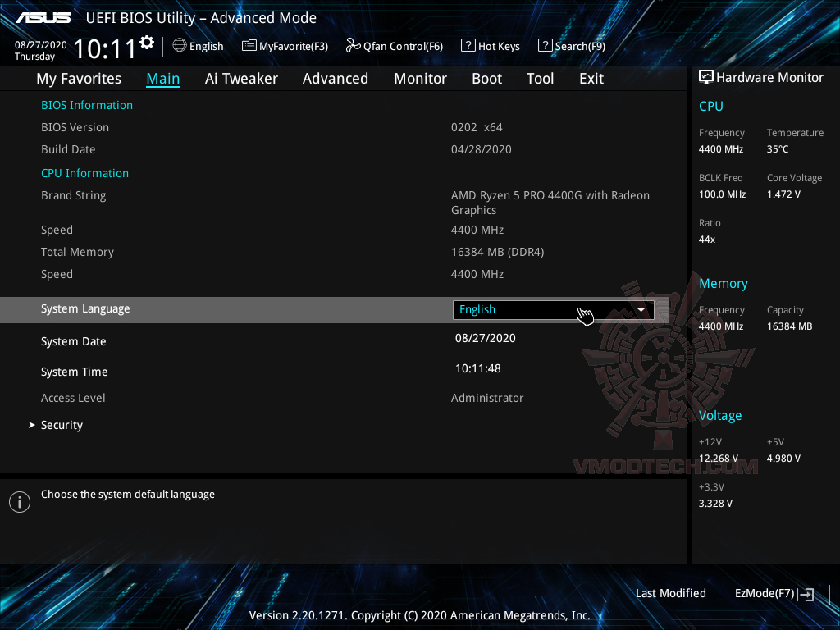This screenshot has width=840, height=630.
Task: Click +12V voltage reading 12.268 V
Action: coord(718,458)
